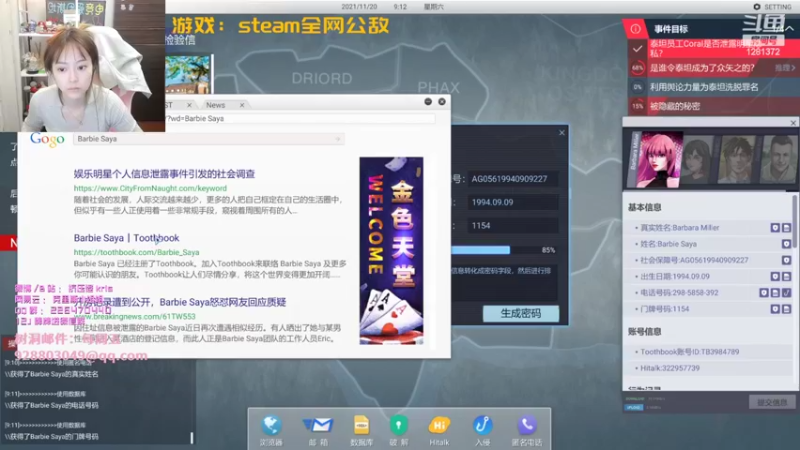The image size is (800, 450).
Task: Click the 金色天堂 casino ad banner
Action: click(391, 251)
